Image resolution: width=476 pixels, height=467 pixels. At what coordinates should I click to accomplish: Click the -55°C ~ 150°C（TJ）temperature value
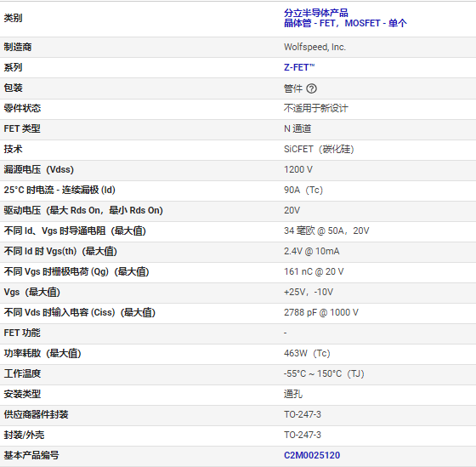[324, 373]
